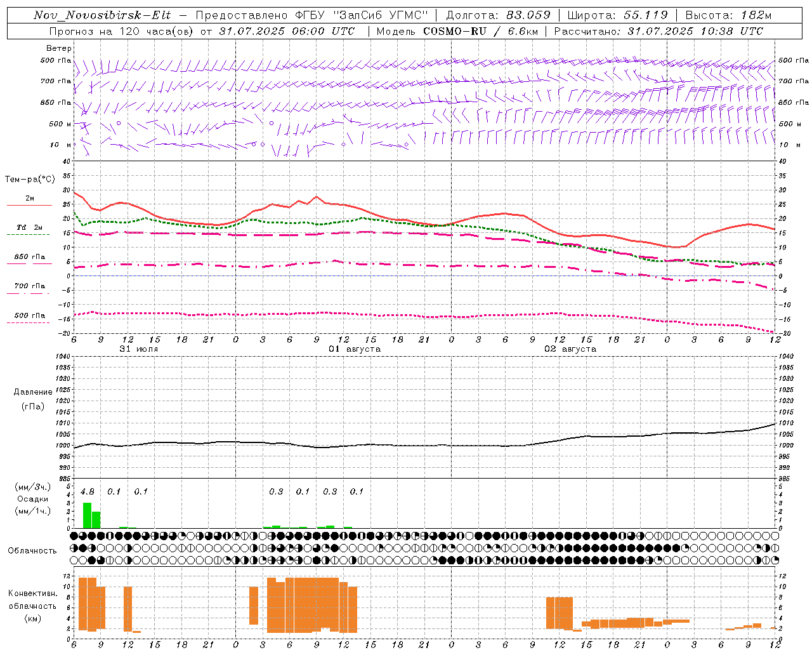Click the "Осадки" panel label
Image resolution: width=812 pixels, height=650 pixels.
tap(32, 499)
